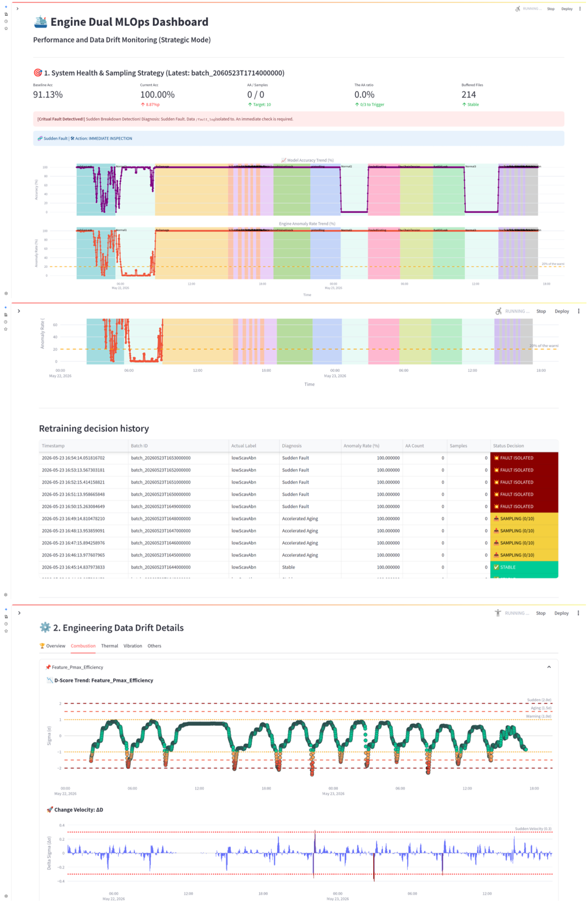Open sidebar chevron above Engine Dual MLOps title

tap(18, 9)
